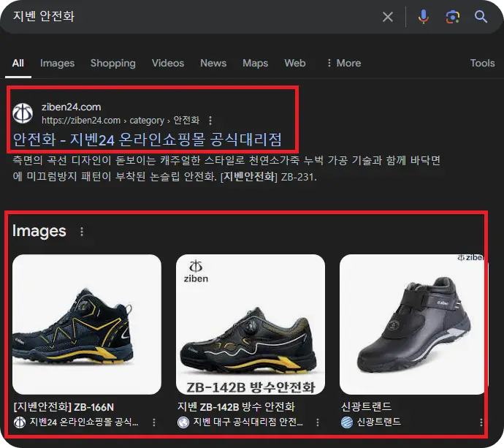Open the Tools options
This screenshot has width=504, height=448.
[483, 63]
